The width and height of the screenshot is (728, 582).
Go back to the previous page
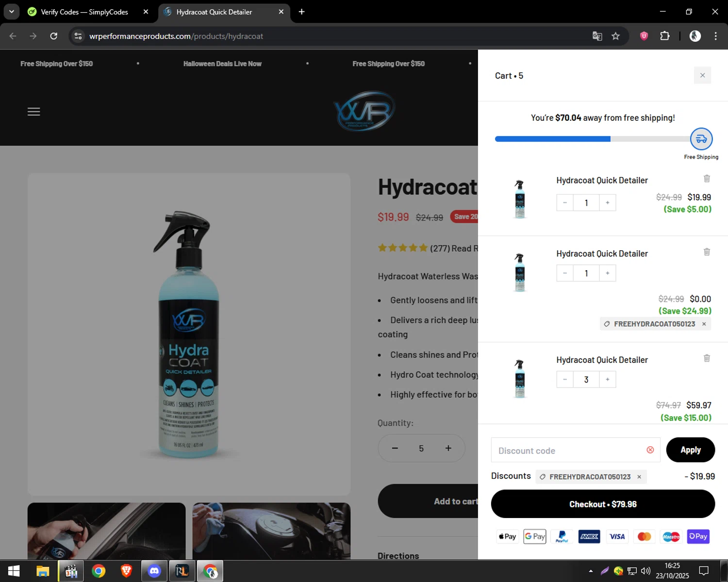pyautogui.click(x=13, y=36)
